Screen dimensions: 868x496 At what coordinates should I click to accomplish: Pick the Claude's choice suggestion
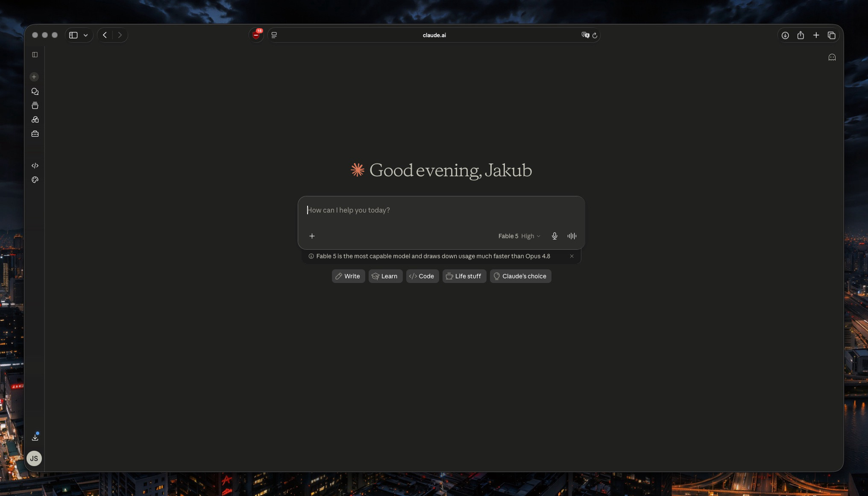click(x=520, y=276)
